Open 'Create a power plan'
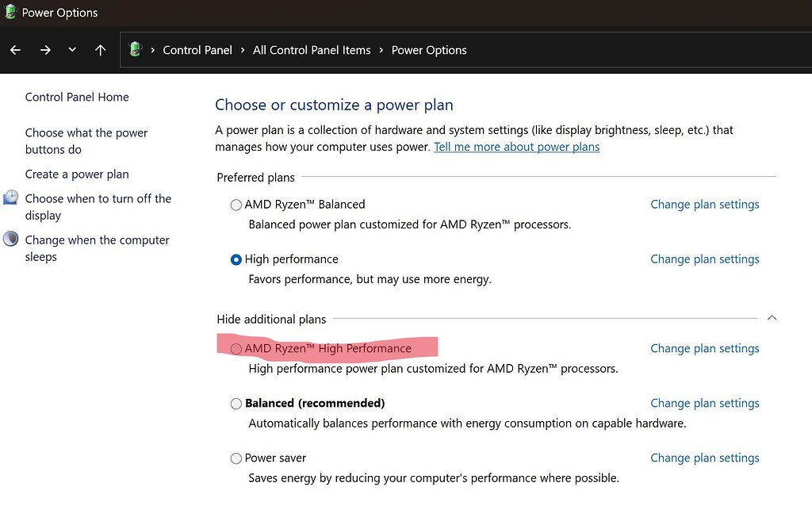The height and width of the screenshot is (506, 812). point(76,174)
